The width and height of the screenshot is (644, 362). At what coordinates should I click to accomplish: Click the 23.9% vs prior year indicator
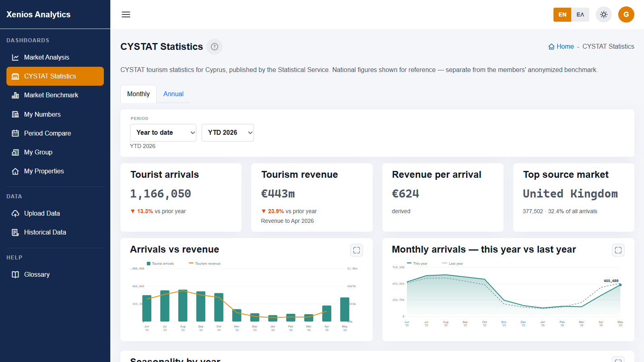(289, 211)
